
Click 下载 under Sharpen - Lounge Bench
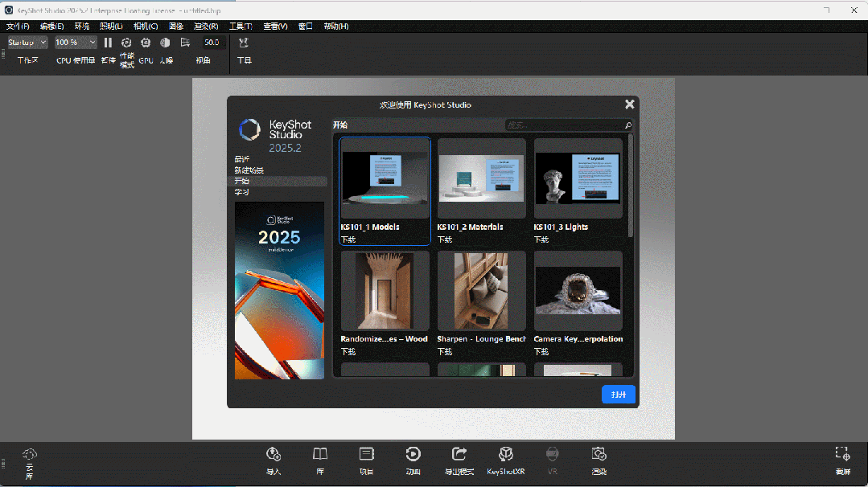445,351
